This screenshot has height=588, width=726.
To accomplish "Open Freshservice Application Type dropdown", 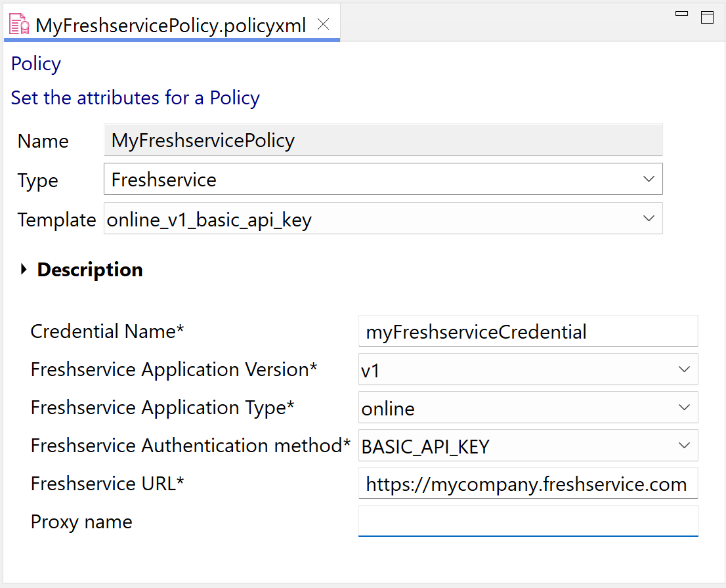I will 528,408.
